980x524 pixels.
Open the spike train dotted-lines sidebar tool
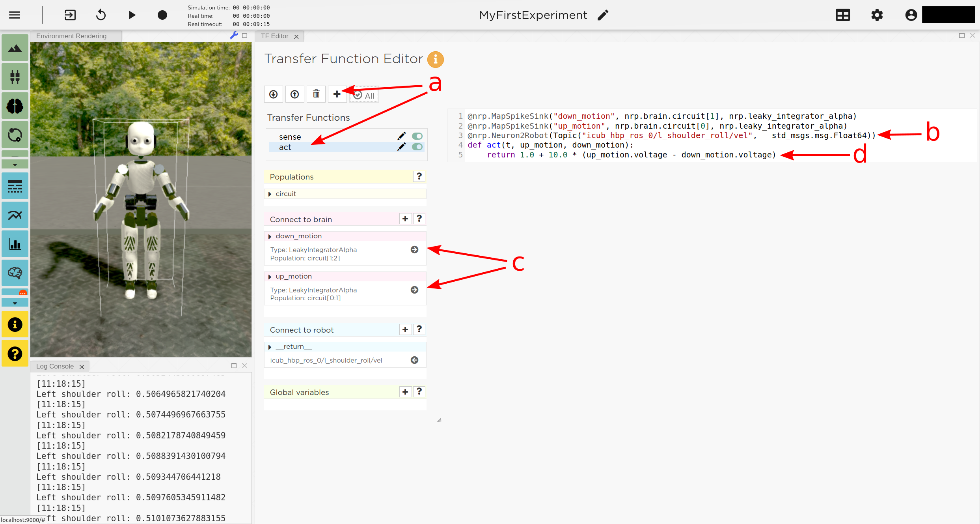[15, 186]
